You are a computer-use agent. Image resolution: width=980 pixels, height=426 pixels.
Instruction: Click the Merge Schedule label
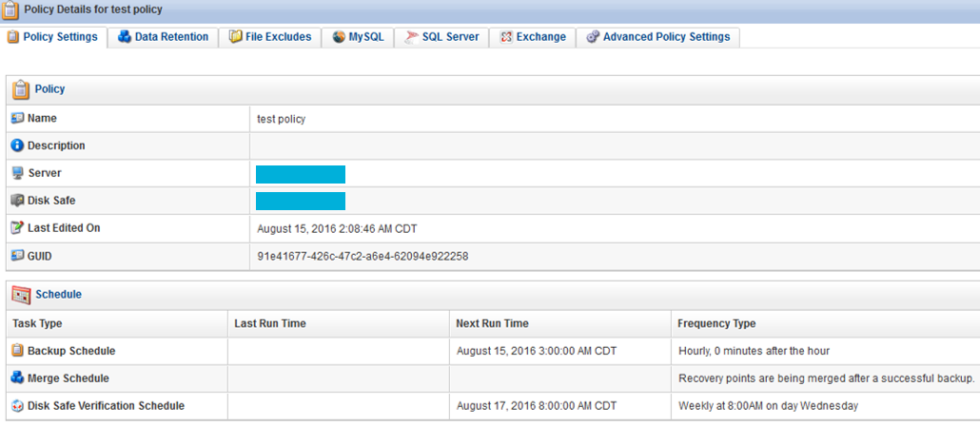pyautogui.click(x=69, y=378)
